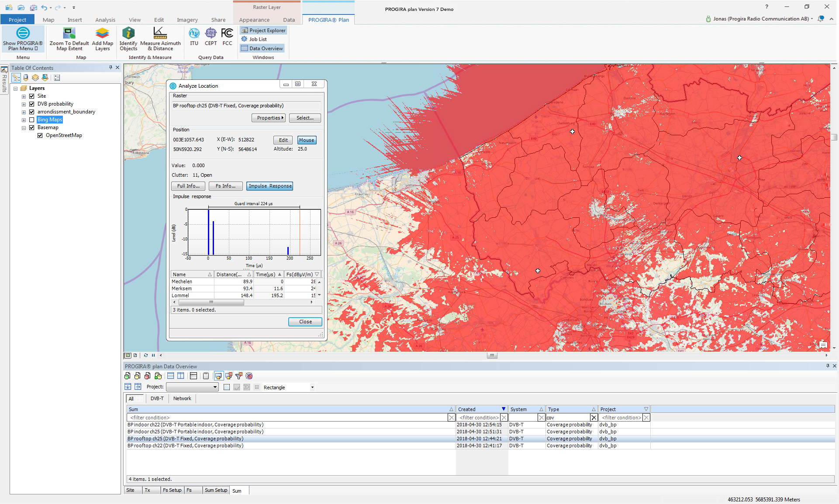The height and width of the screenshot is (504, 839).
Task: Click the clipboard icon in Data Overview toolbar
Action: (206, 376)
